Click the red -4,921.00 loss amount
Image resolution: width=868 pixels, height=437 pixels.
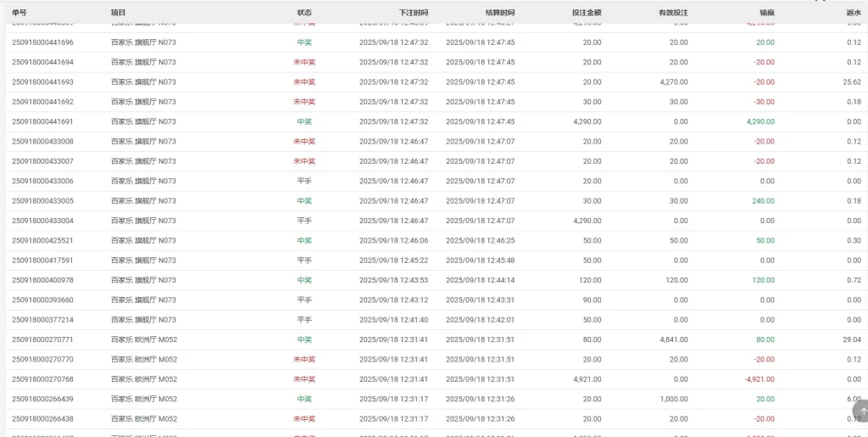759,379
